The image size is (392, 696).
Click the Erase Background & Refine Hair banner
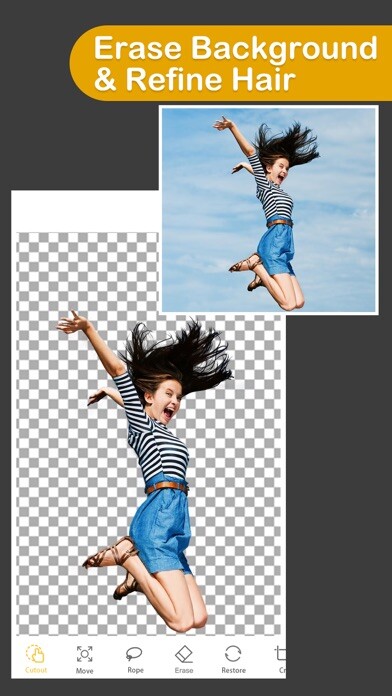pos(231,63)
